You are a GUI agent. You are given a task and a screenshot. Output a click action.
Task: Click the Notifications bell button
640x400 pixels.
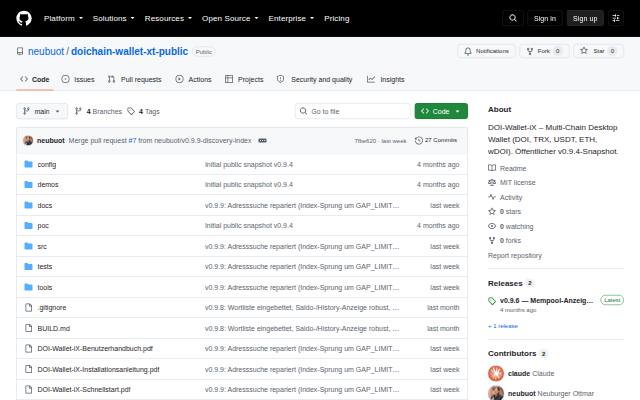click(487, 51)
